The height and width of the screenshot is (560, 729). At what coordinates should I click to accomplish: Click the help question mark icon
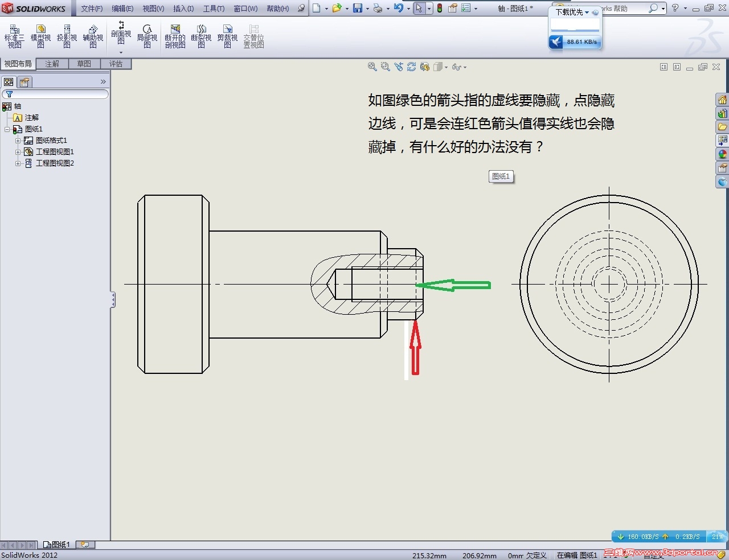pos(675,8)
